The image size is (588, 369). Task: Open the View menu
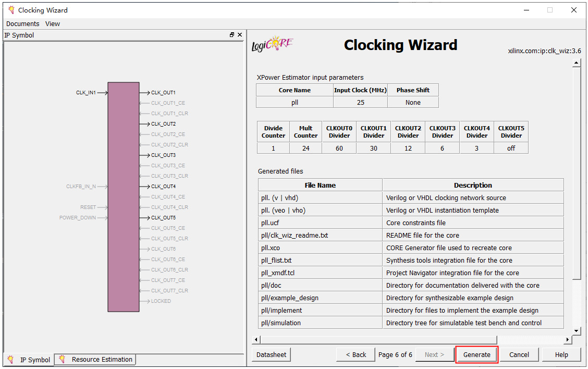53,23
